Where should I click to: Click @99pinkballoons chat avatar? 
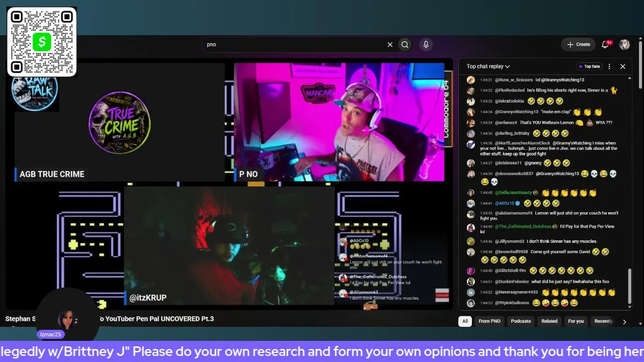coord(471,303)
